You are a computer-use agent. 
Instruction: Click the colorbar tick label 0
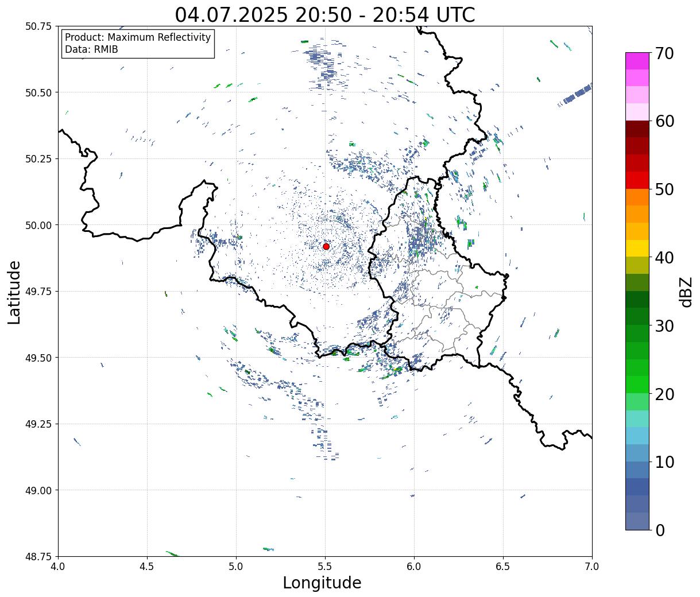660,530
